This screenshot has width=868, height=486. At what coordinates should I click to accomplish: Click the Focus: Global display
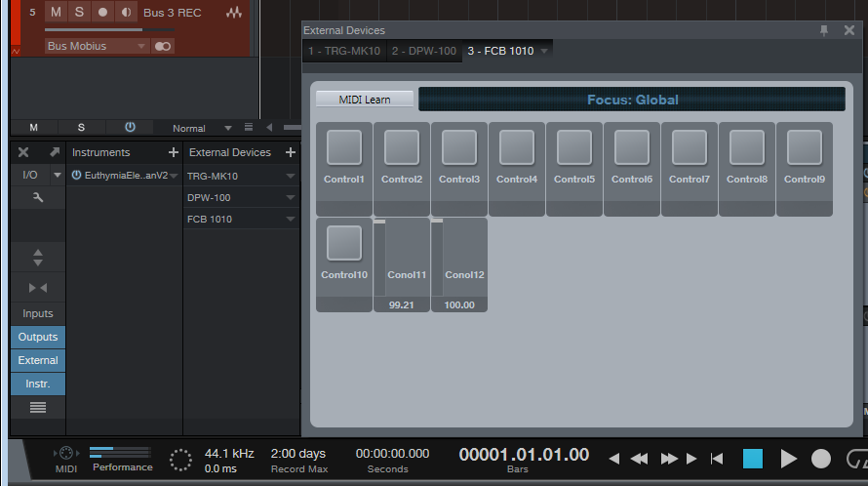632,100
